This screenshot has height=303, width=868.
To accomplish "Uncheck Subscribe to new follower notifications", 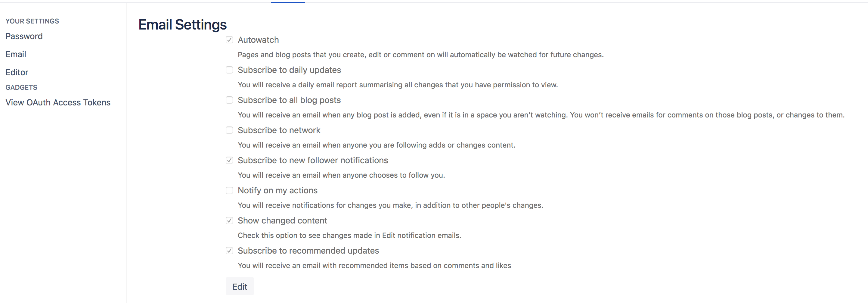I will click(229, 161).
